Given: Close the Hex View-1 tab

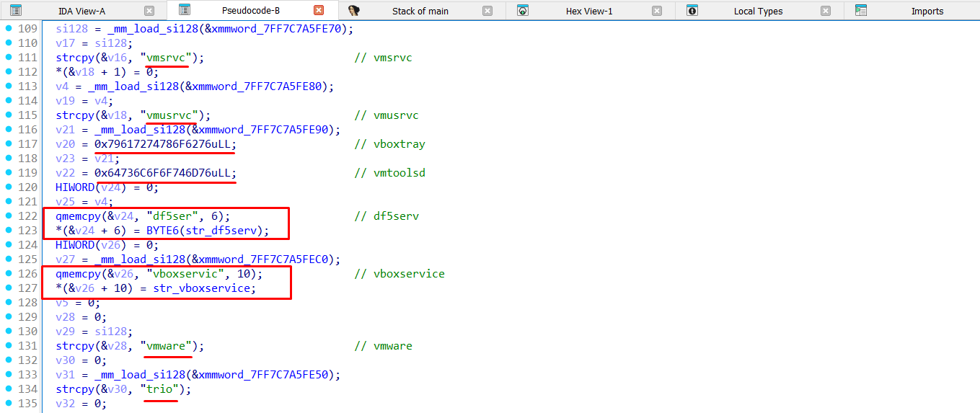Looking at the screenshot, I should tap(657, 11).
